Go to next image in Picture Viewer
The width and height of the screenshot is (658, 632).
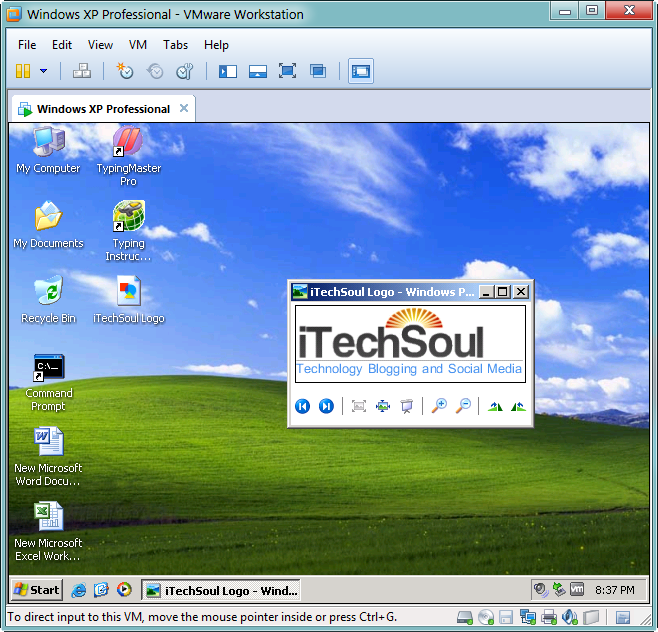tap(326, 406)
